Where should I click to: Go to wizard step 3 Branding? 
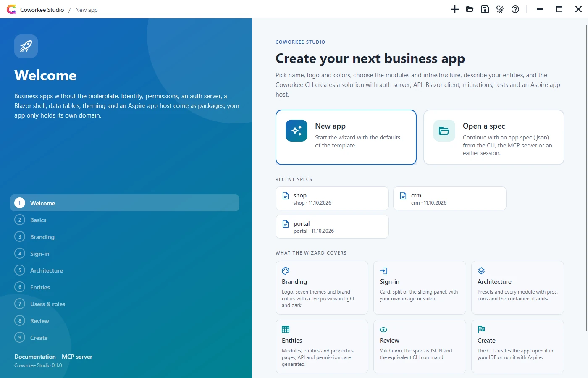click(x=125, y=236)
